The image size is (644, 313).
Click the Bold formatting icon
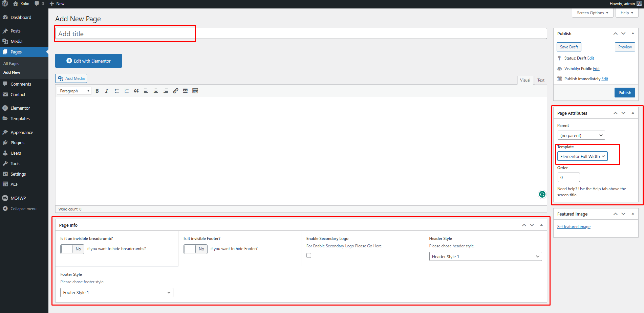[x=97, y=91]
